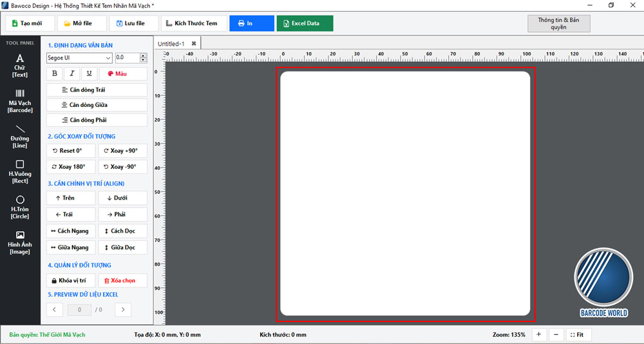Click Reset 0° rotation button
Image resolution: width=644 pixels, height=344 pixels.
coord(71,151)
